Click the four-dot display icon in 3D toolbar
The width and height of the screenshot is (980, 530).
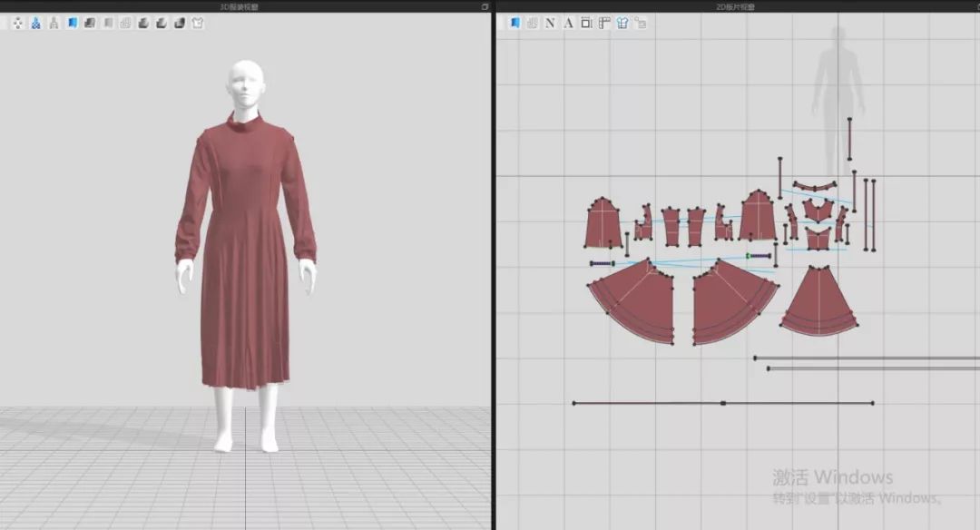click(x=17, y=23)
